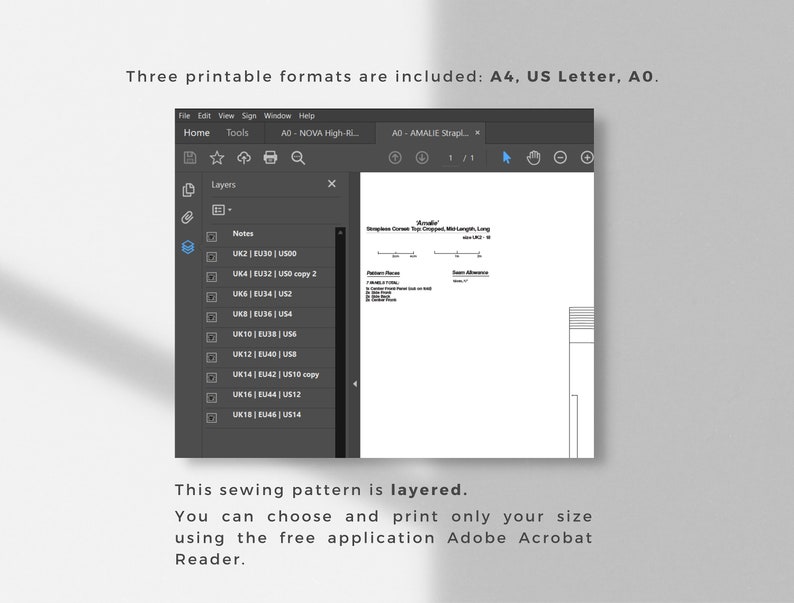
Task: Open Attachments paperclip sidebar icon
Action: coord(187,218)
